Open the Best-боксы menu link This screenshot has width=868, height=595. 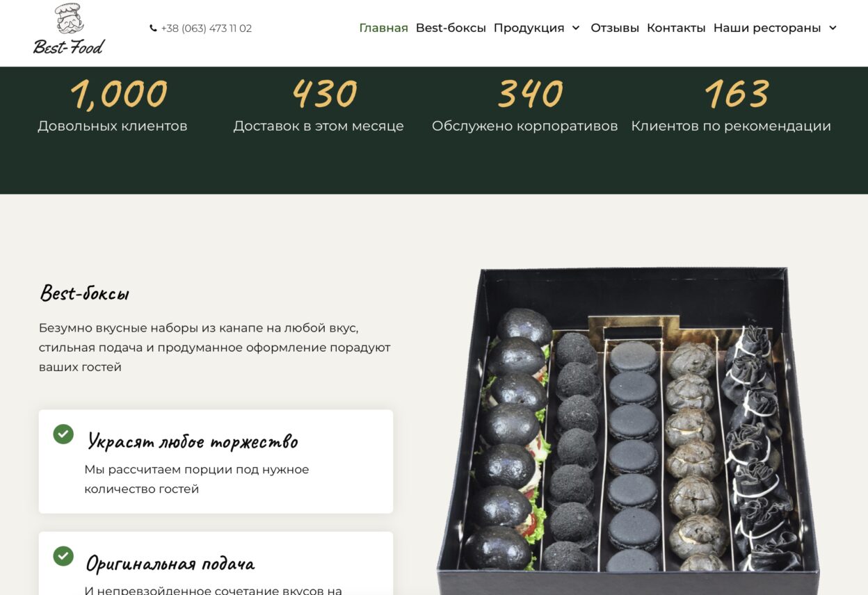451,28
